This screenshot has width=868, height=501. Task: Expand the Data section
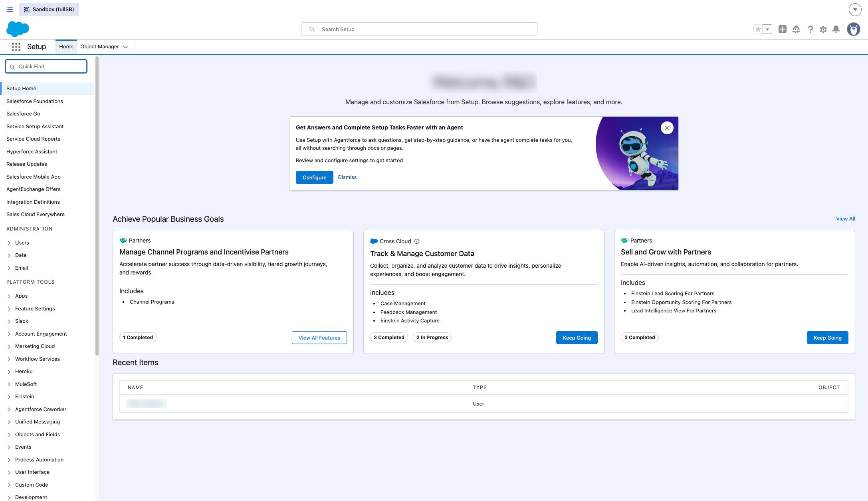click(x=9, y=255)
